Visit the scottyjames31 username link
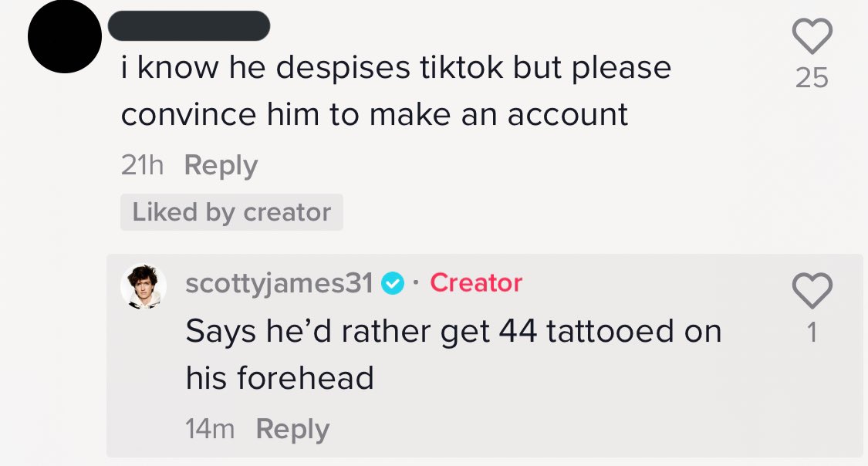Image resolution: width=868 pixels, height=466 pixels. coord(279,283)
